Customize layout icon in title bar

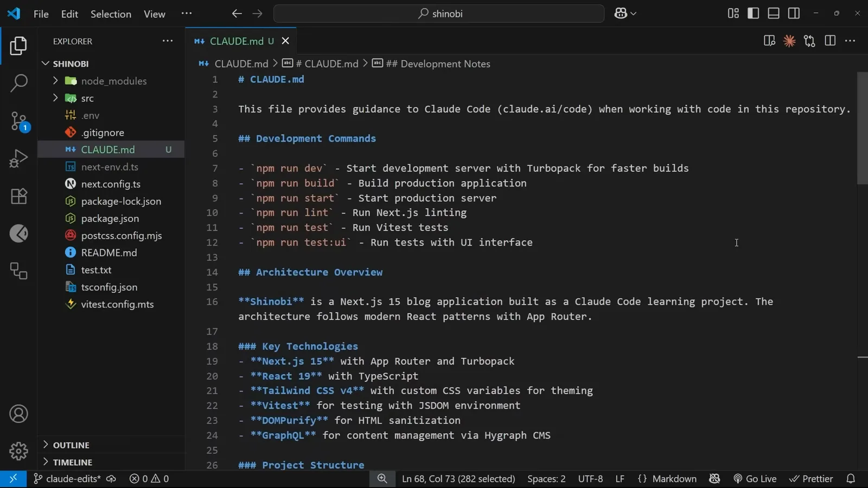pyautogui.click(x=733, y=14)
